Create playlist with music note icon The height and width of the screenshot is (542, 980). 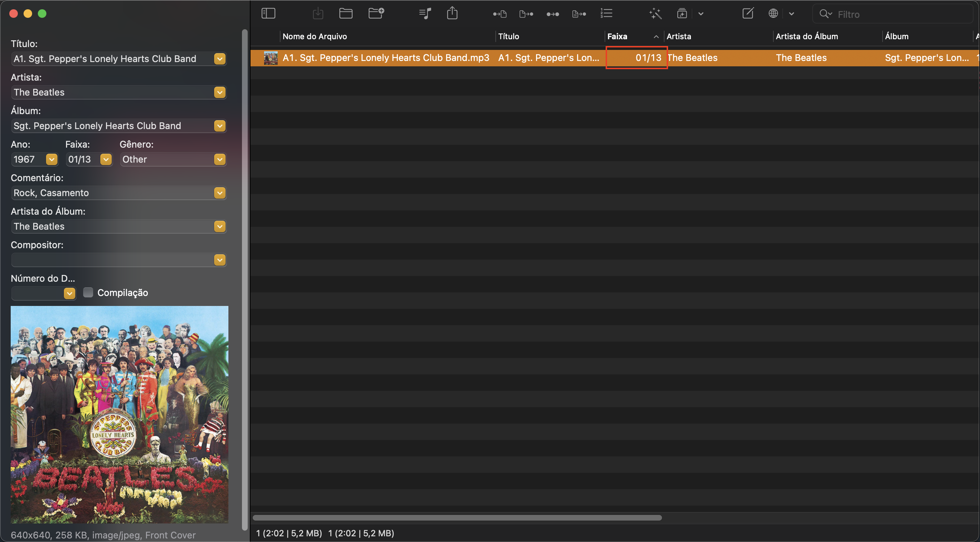point(425,14)
